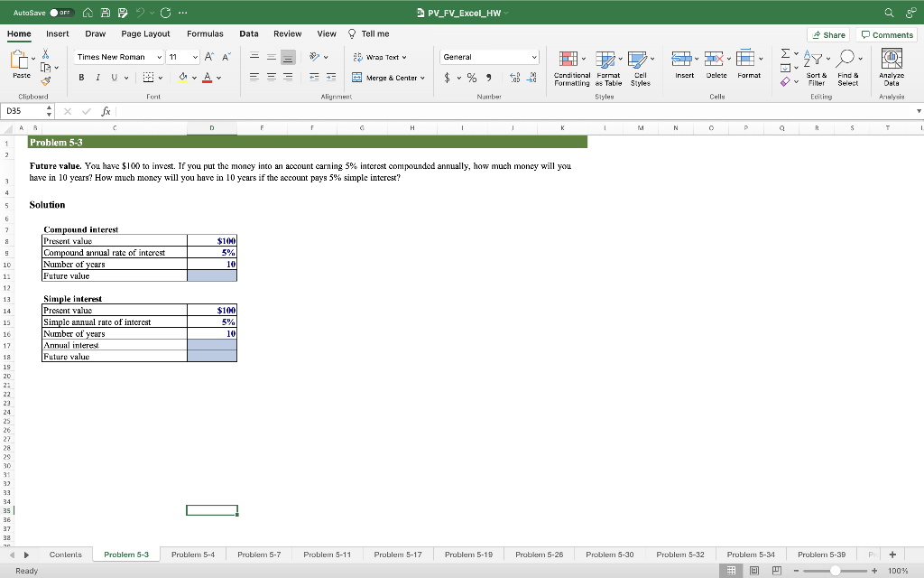Switch to the Data ribbon tab

(249, 33)
